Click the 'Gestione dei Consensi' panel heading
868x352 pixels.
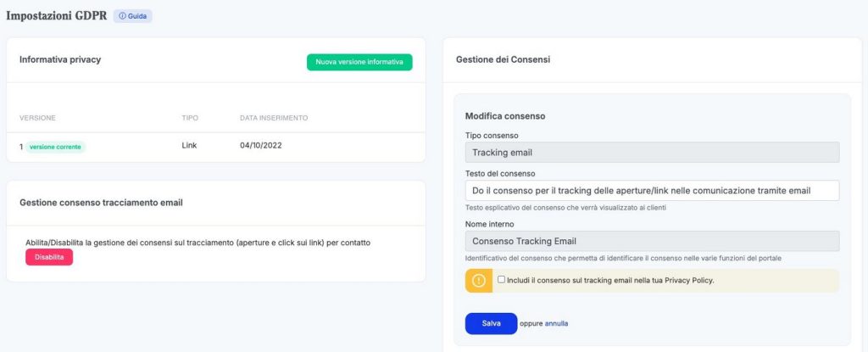point(504,59)
